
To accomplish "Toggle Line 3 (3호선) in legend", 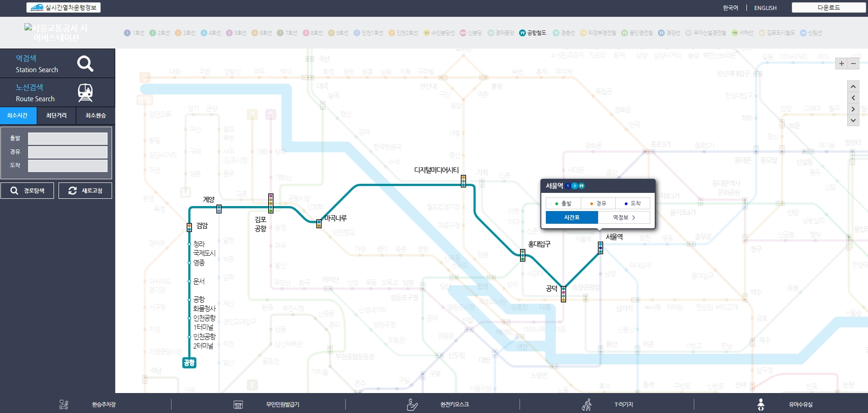I will point(185,33).
